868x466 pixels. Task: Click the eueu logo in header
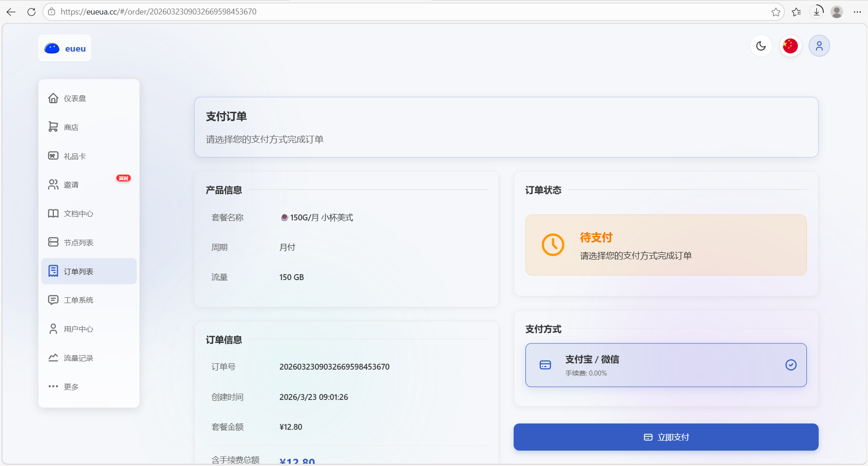pyautogui.click(x=65, y=48)
